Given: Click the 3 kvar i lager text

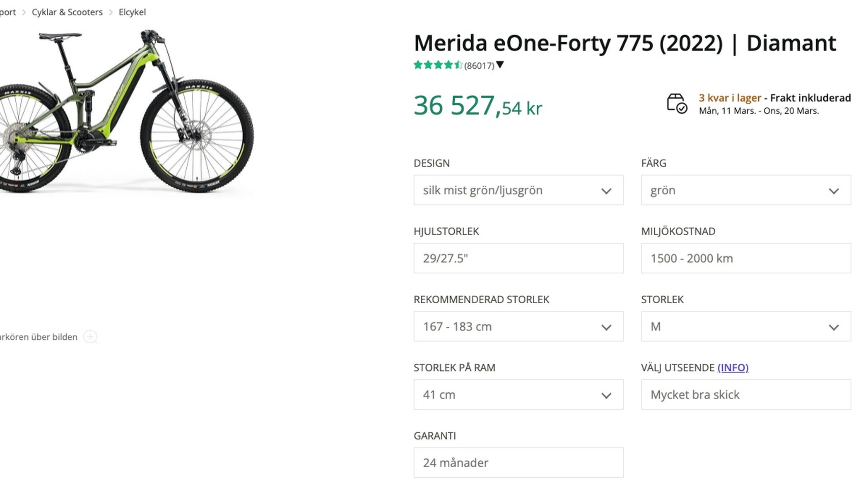Looking at the screenshot, I should (730, 98).
